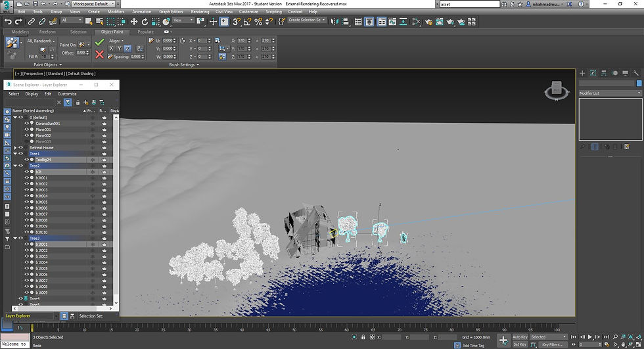
Task: Select the Select and Place tool
Action: click(166, 21)
